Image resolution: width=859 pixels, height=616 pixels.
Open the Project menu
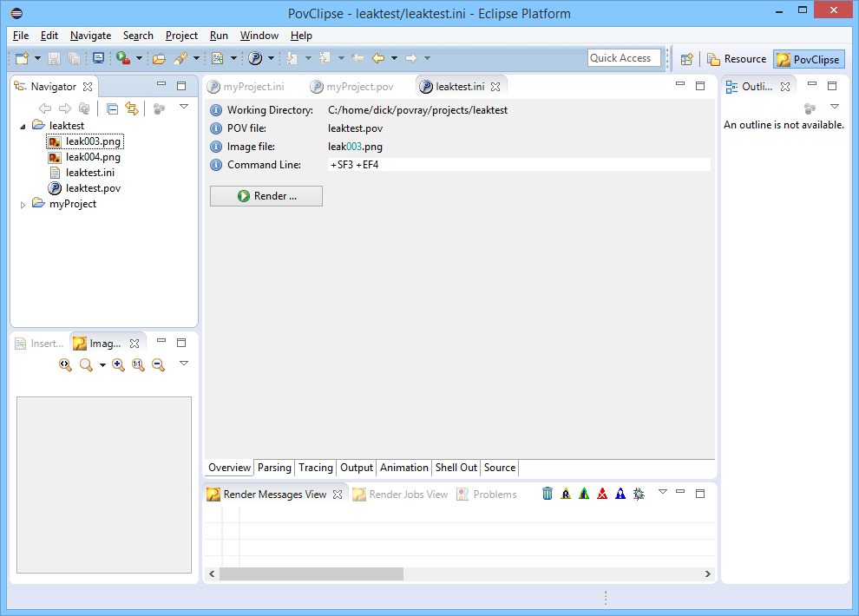tap(181, 36)
